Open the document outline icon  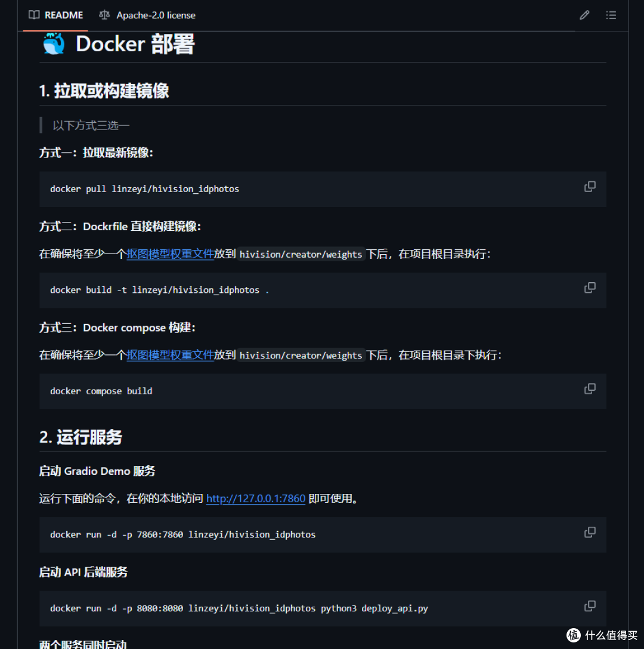[x=611, y=15]
